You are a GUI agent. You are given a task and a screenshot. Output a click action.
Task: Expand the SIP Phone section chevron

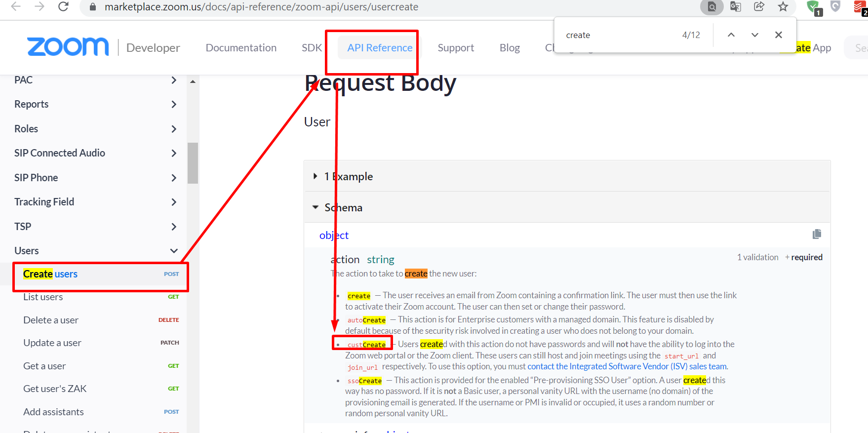[174, 178]
